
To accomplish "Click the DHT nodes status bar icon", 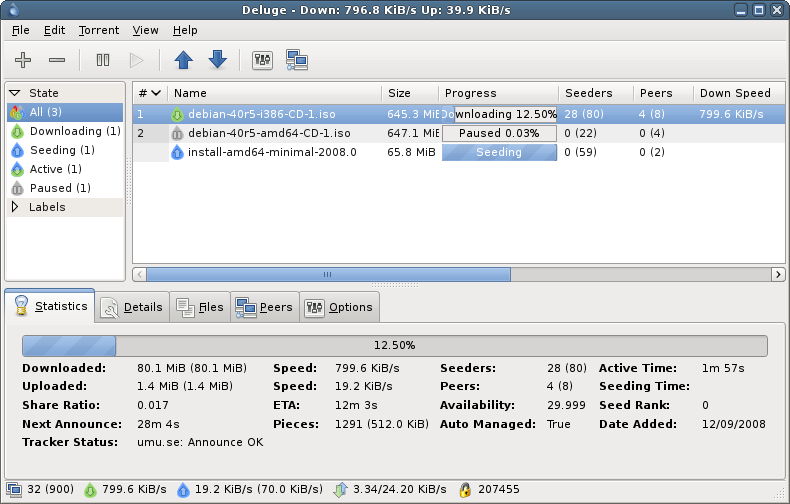I will (465, 491).
